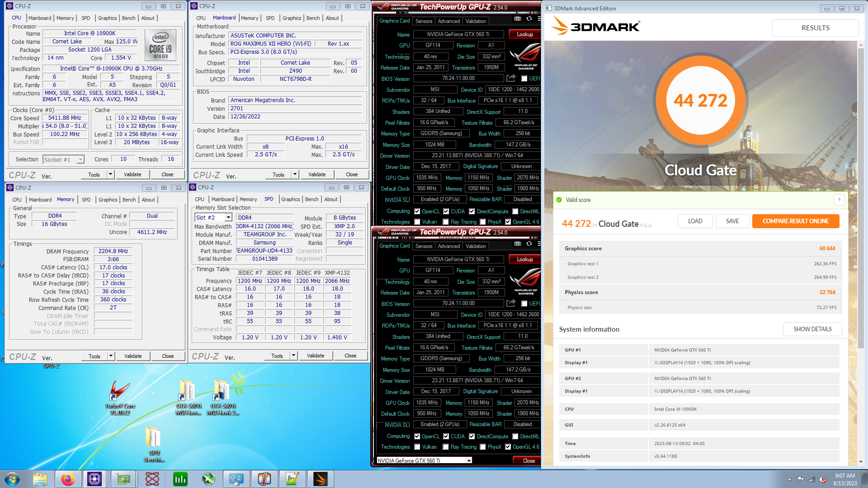
Task: Expand the Tools dropdown arrow in CPU-Z Memory window
Action: click(111, 356)
